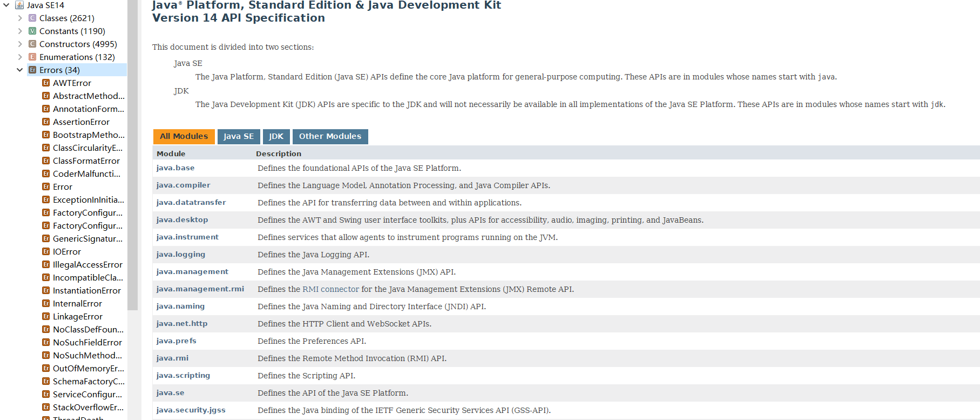This screenshot has width=980, height=420.
Task: Expand the Classes (2621) node
Action: tap(20, 18)
